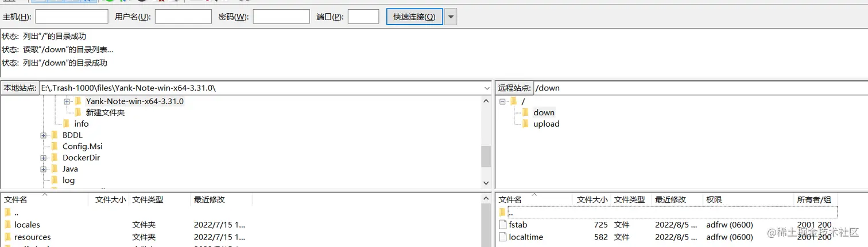The image size is (868, 247).
Task: Select the Config.Msi folder
Action: pyautogui.click(x=83, y=146)
